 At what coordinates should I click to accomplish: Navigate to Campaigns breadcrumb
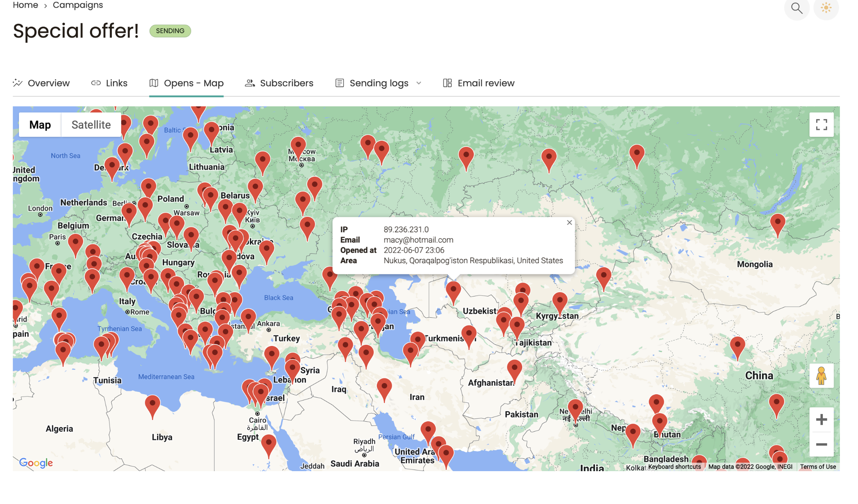tap(78, 5)
